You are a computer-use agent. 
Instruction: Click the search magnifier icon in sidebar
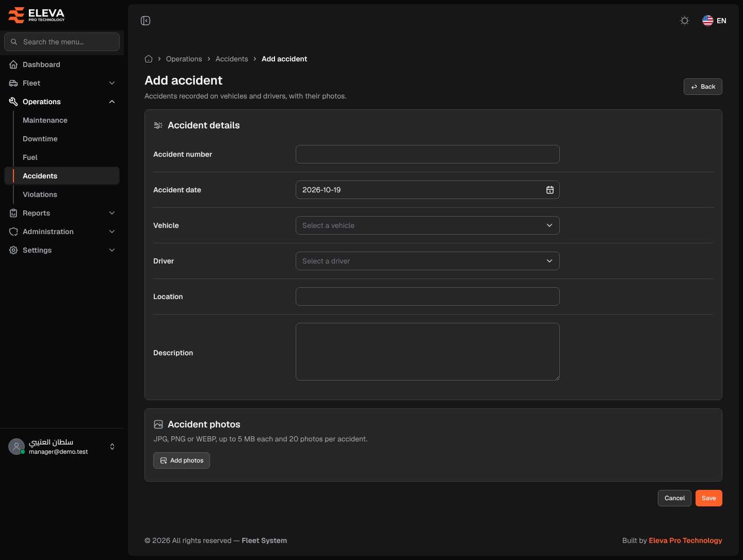pos(14,42)
